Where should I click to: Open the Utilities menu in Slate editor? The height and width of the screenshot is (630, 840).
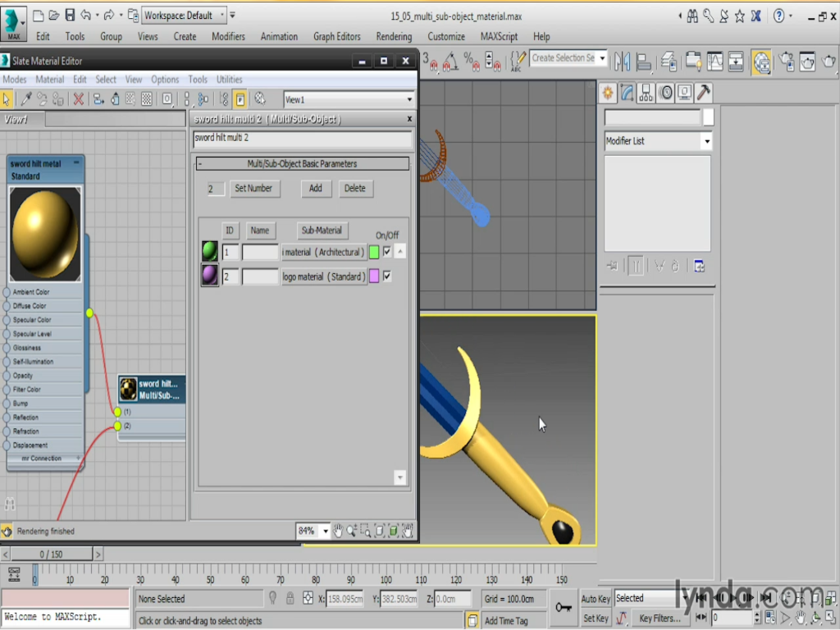coord(229,80)
